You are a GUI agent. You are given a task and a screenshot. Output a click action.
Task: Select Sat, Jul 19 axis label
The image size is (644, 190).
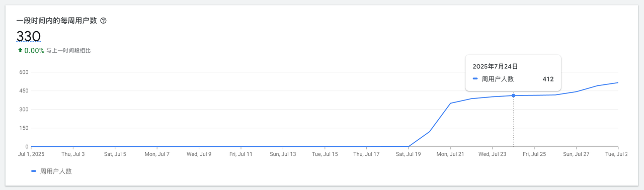[x=409, y=154]
